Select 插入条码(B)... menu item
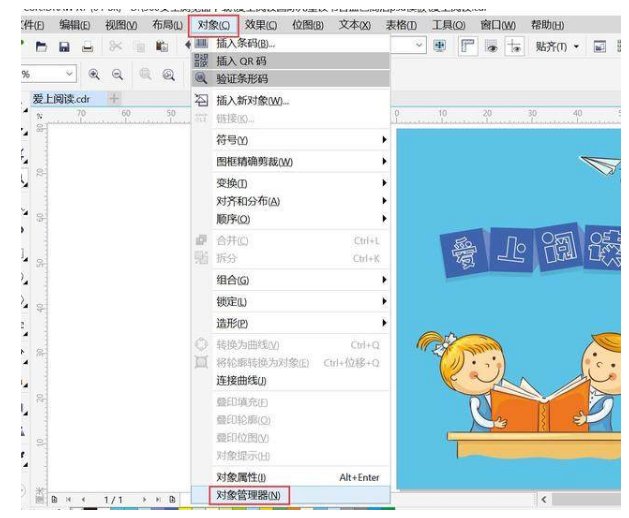629x518 pixels. [x=291, y=43]
